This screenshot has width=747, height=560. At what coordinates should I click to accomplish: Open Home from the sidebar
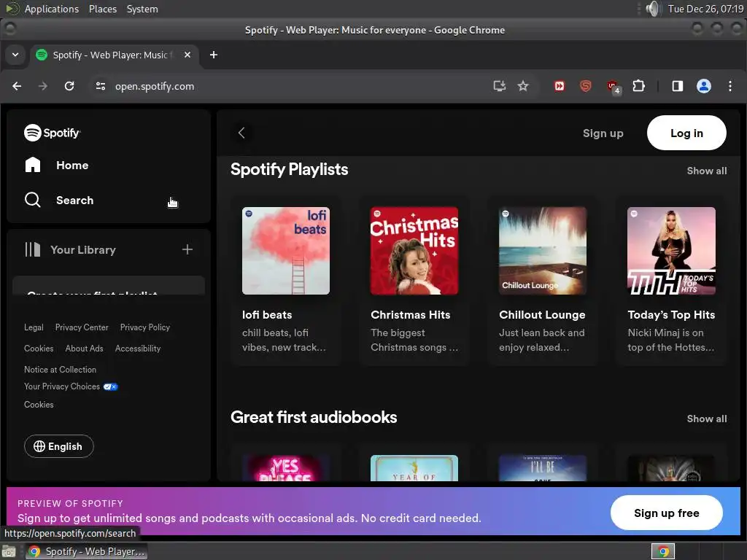[x=56, y=166]
